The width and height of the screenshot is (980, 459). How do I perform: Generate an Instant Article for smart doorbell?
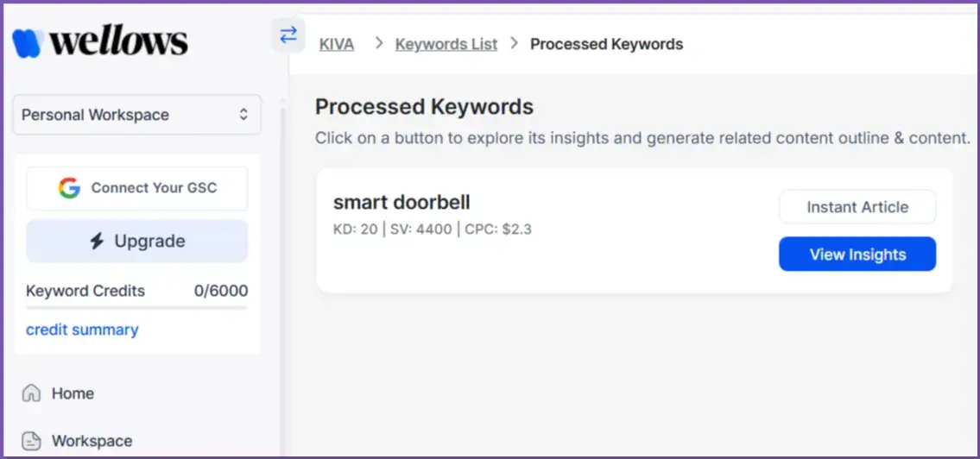(x=857, y=207)
